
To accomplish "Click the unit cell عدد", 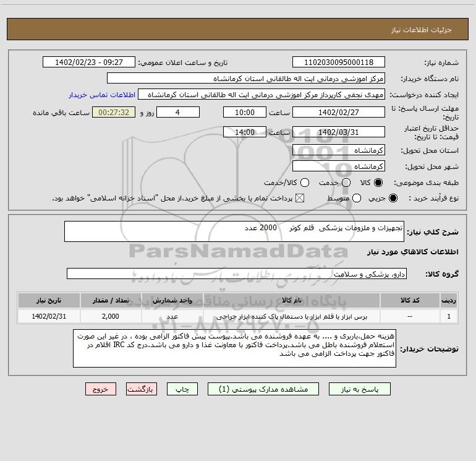I will coord(172,316).
